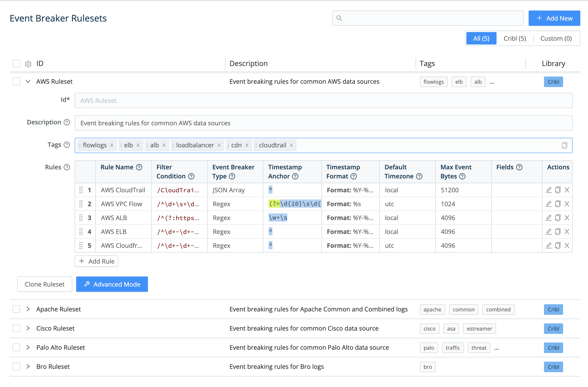Click help icon beside Event Breaker Type header
Screen dimensions: 588x387
pyautogui.click(x=232, y=177)
